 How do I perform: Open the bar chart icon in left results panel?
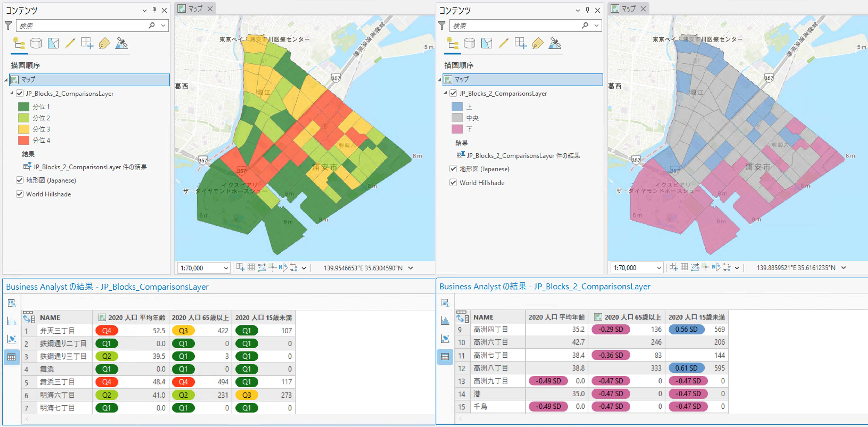click(x=11, y=321)
